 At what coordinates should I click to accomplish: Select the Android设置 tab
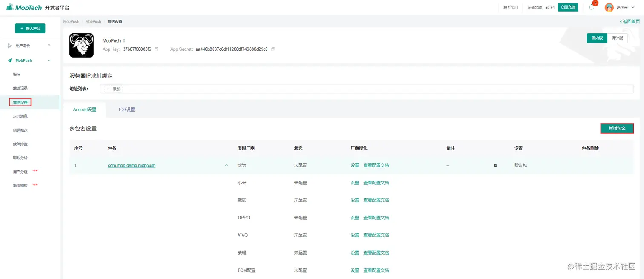85,109
